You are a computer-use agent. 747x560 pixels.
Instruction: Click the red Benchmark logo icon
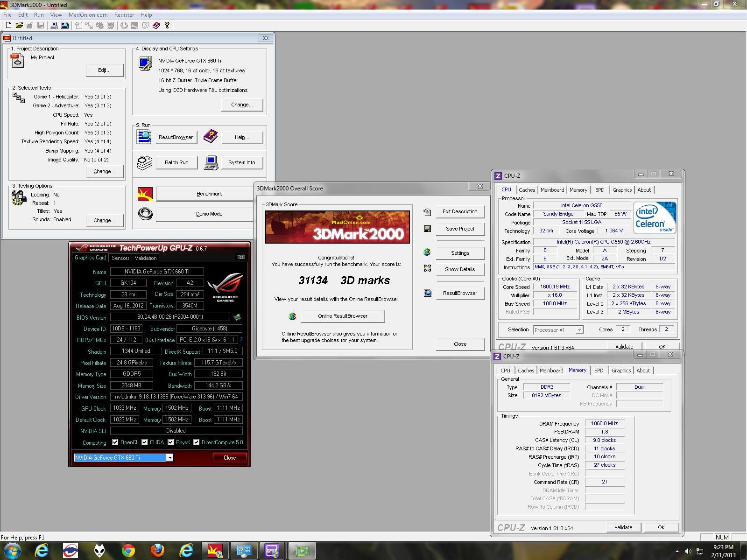point(145,194)
